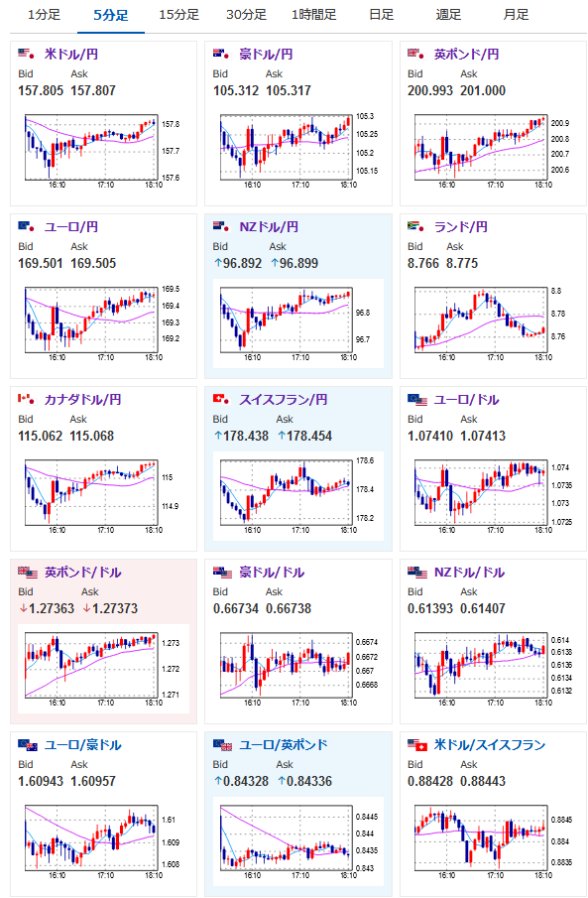Open the 日足 daily chart tab
The width and height of the screenshot is (588, 898).
[x=382, y=14]
